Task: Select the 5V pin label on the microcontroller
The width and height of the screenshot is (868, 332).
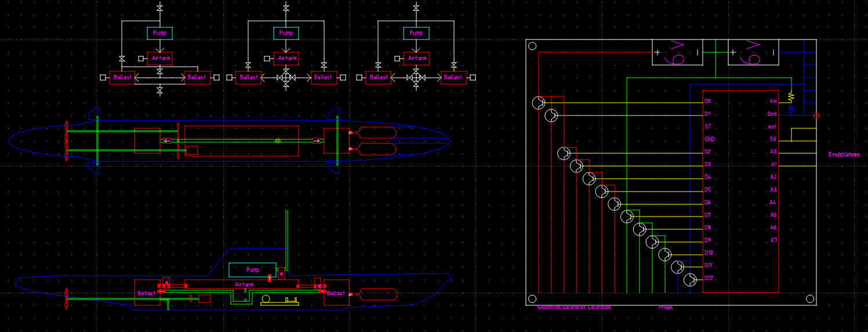Action: [x=773, y=139]
